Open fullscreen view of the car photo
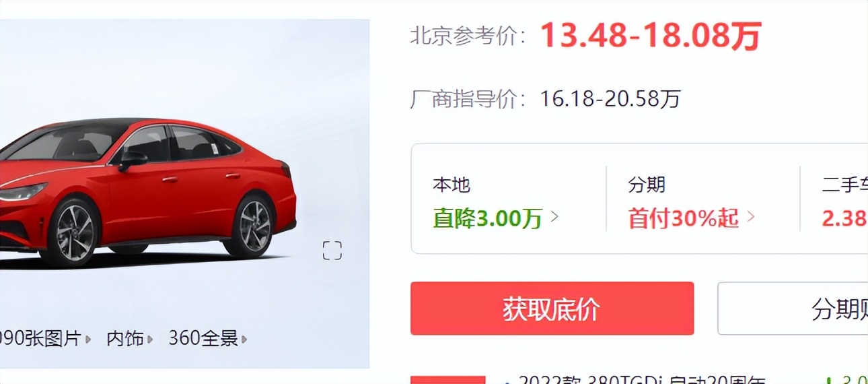Screen dimensions: 868x384 [x=332, y=251]
